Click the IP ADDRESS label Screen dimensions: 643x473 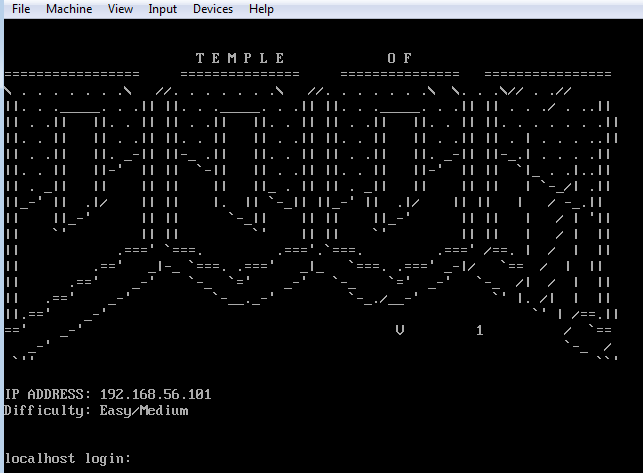[48, 394]
